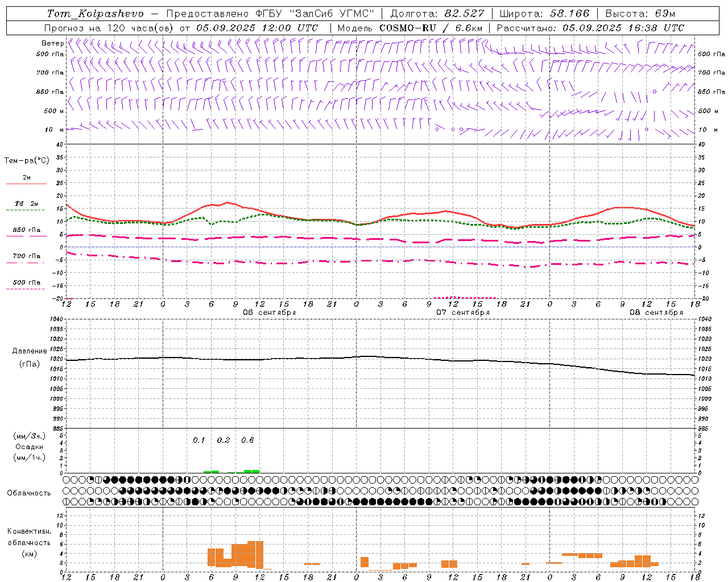The image size is (728, 582).
Task: Click the '0.1' precipitation amount value
Action: click(x=198, y=440)
